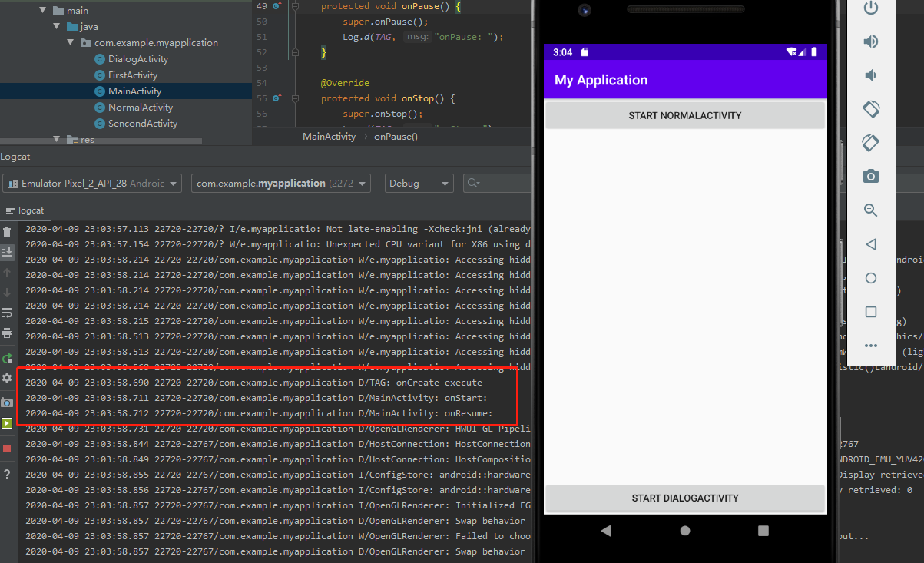Click logcat down arrow for next stack trace
The image size is (924, 563).
coord(7,293)
